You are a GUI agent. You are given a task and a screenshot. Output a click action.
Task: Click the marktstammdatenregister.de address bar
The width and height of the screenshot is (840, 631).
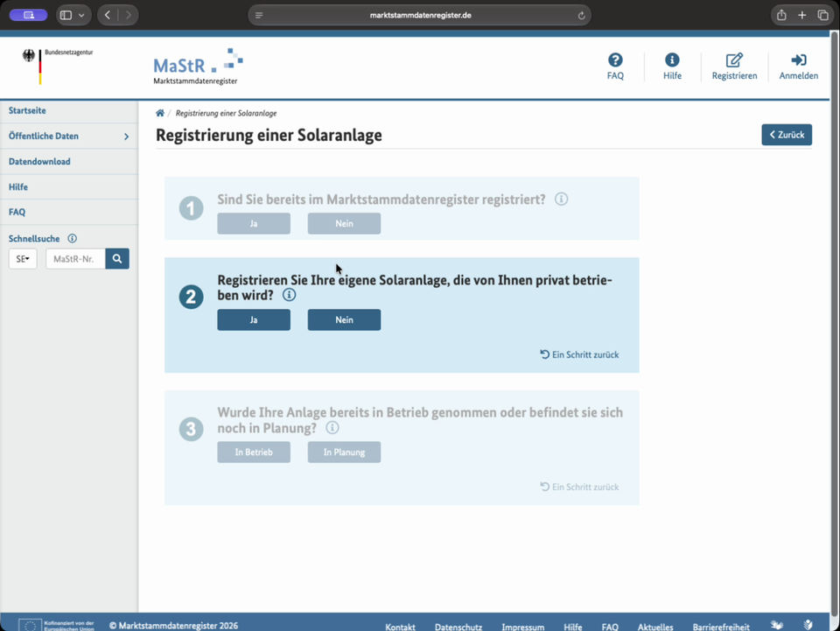(x=420, y=15)
